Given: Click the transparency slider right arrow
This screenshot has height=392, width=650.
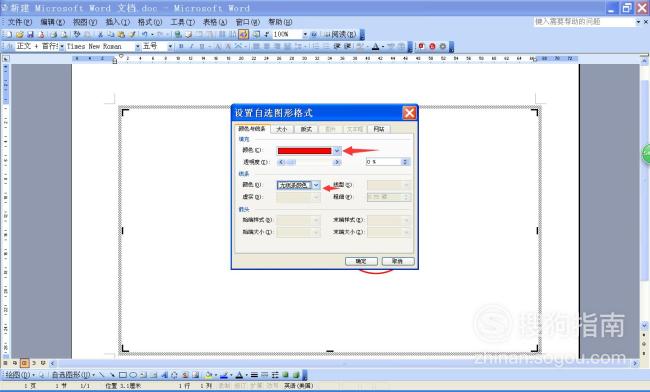Looking at the screenshot, I should tap(337, 162).
